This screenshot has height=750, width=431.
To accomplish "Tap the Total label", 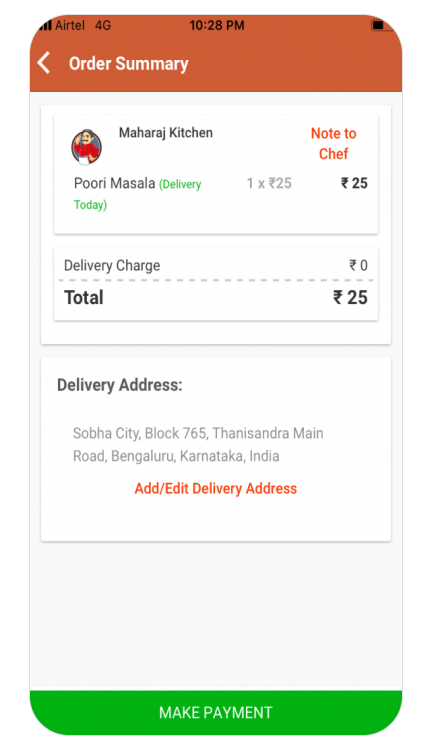I will (x=84, y=298).
